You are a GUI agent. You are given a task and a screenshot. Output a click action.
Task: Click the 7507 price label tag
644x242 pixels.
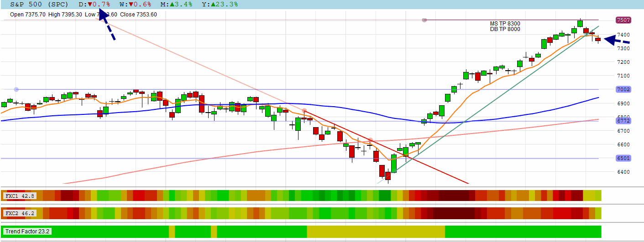[623, 20]
